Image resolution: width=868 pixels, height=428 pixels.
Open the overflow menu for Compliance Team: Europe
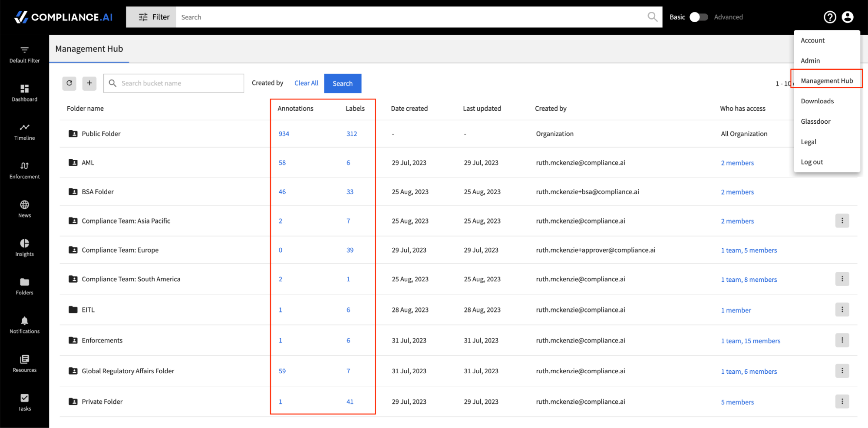[x=842, y=250]
